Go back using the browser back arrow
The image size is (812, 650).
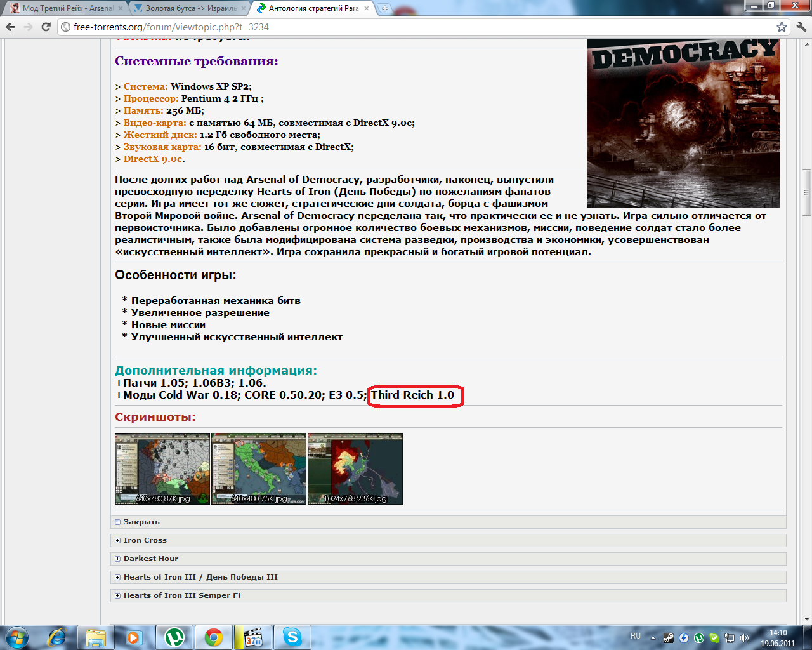coord(11,27)
